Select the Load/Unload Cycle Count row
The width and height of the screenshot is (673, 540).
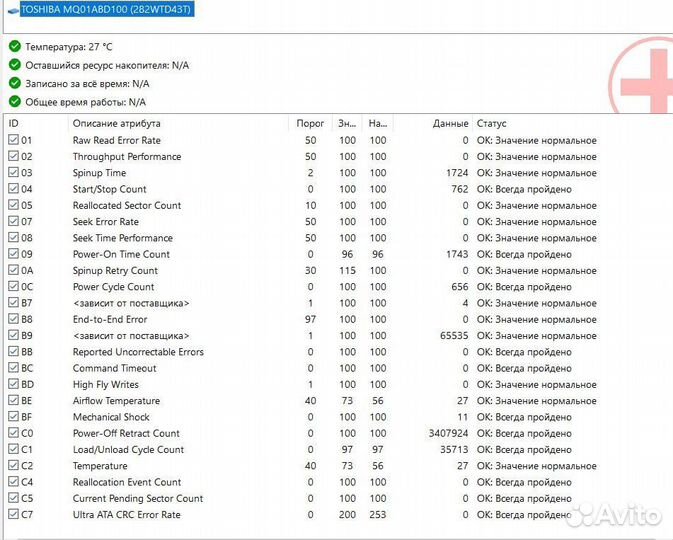point(128,450)
